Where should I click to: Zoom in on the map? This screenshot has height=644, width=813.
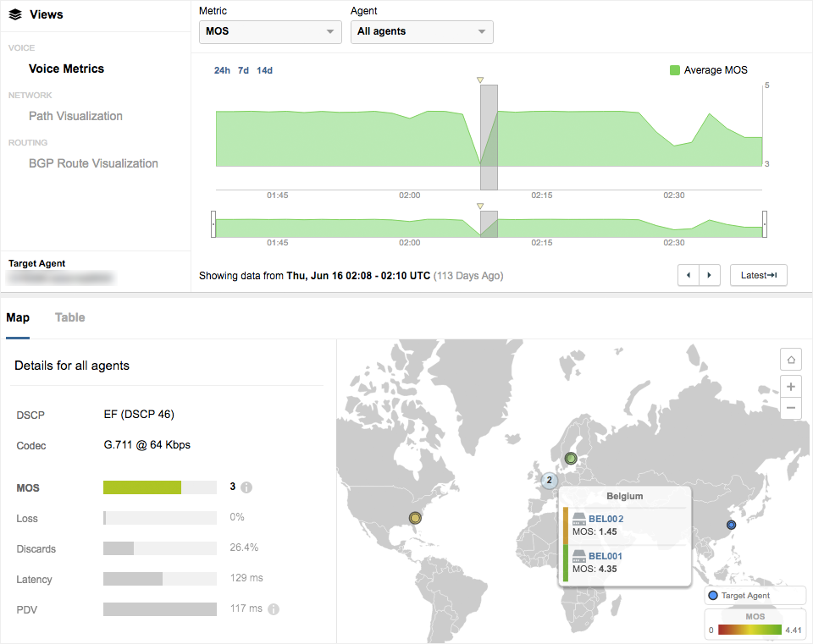click(x=790, y=387)
